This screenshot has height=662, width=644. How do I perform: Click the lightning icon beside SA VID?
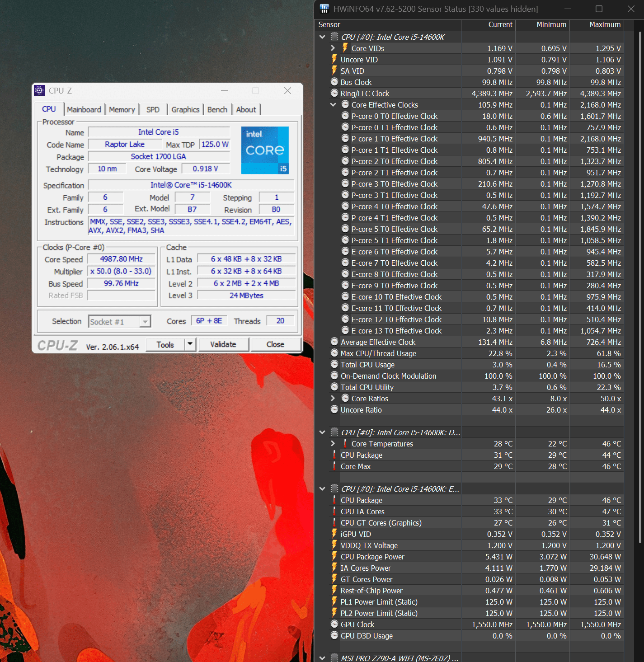[334, 70]
